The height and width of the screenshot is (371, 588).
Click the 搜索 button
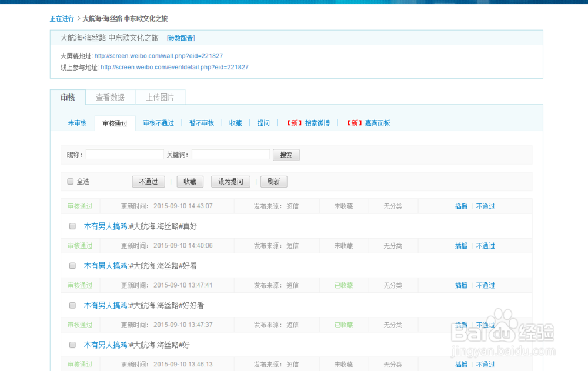tap(286, 155)
